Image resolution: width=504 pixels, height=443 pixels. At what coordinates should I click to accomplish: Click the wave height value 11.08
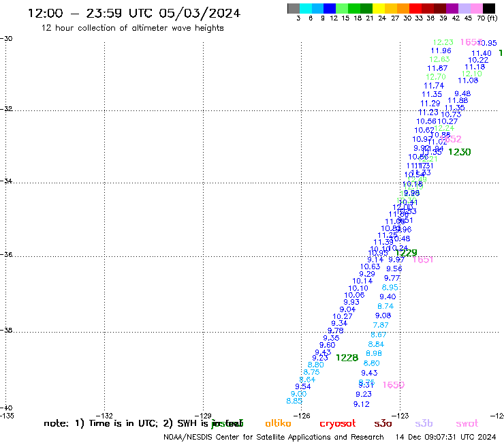468,80
